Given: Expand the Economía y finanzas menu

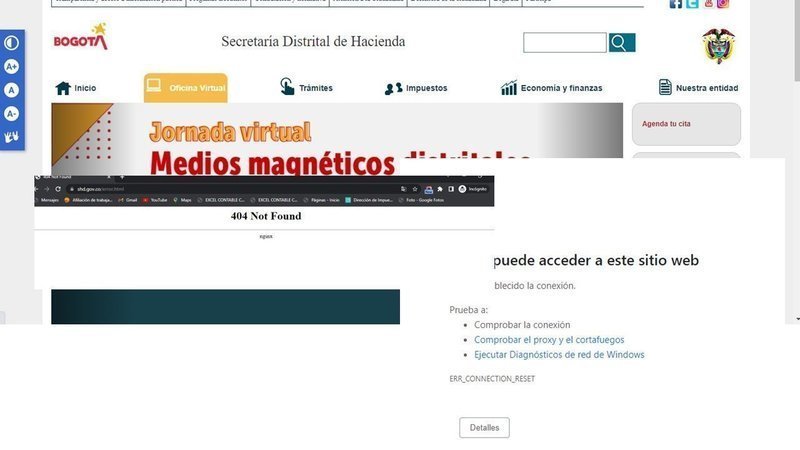Looking at the screenshot, I should [x=552, y=88].
